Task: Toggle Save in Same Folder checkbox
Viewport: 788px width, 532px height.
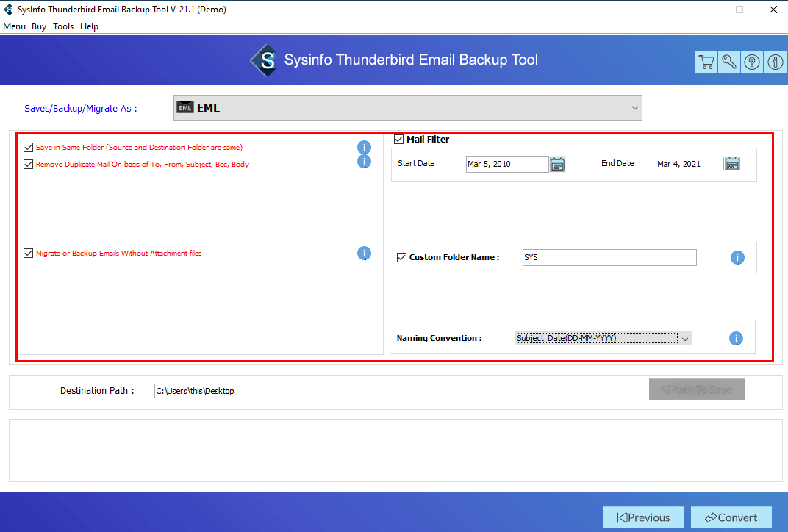Action: 29,147
